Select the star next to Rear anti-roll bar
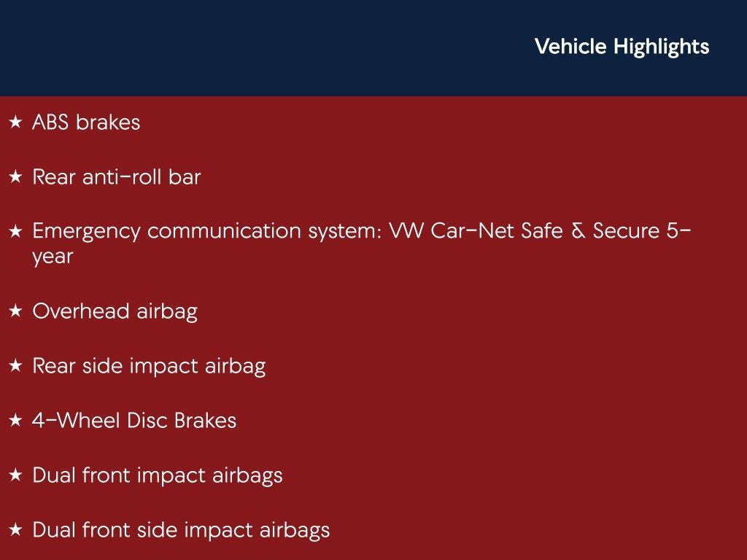Image resolution: width=747 pixels, height=560 pixels. coord(15,177)
